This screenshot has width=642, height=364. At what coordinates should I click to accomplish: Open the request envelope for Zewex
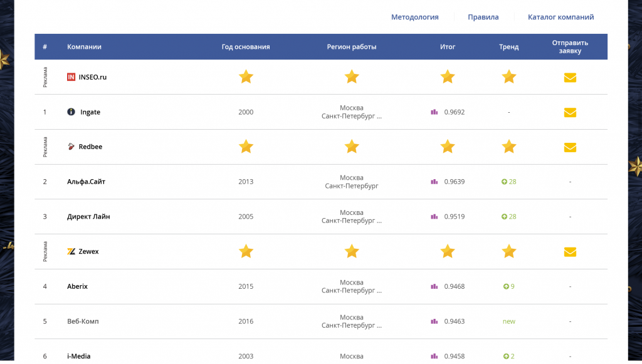570,252
